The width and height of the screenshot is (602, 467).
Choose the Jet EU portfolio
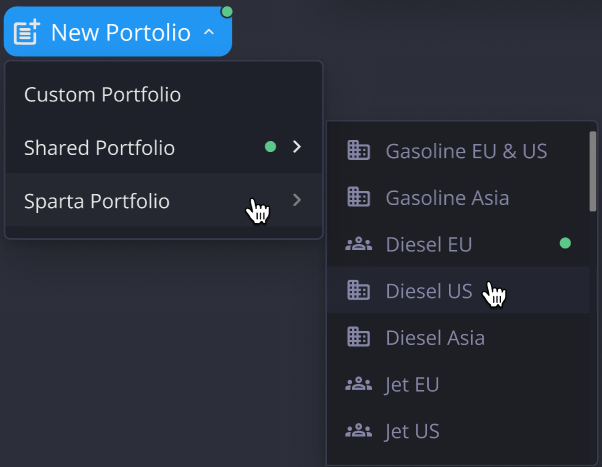(x=412, y=384)
